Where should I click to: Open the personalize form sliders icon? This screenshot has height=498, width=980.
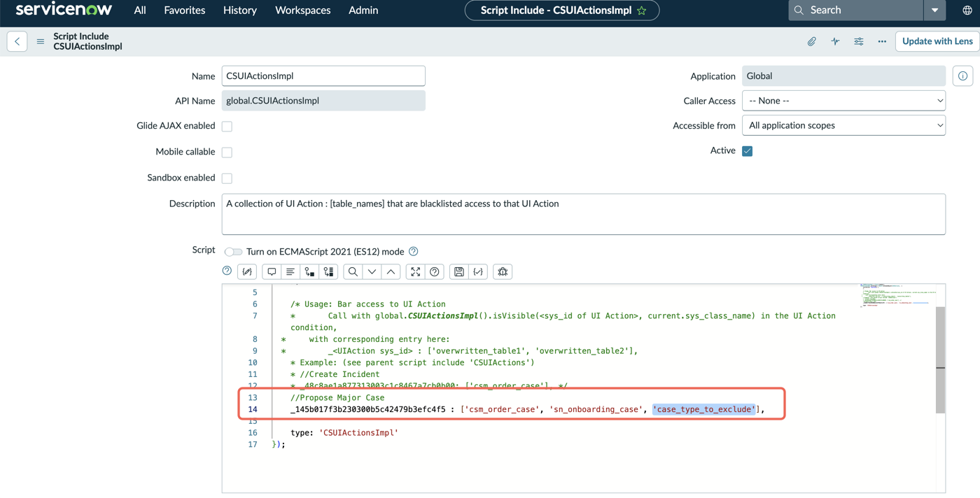point(859,41)
